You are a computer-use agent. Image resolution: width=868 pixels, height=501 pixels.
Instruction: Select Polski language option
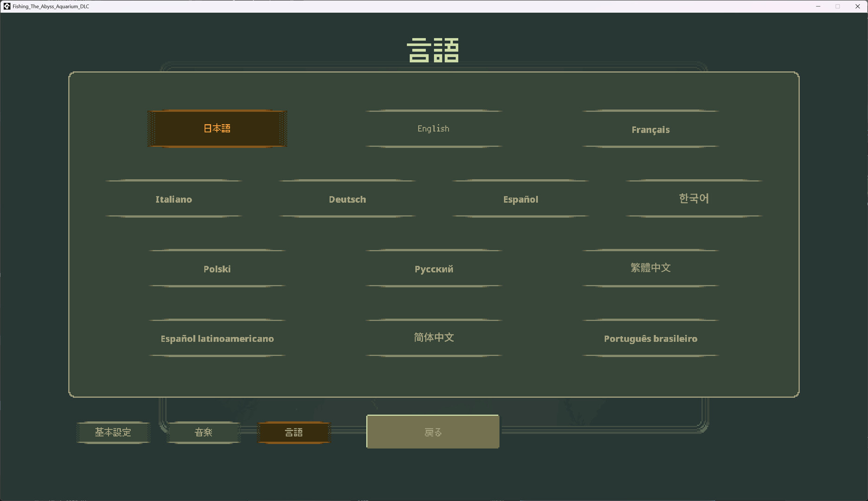(217, 269)
